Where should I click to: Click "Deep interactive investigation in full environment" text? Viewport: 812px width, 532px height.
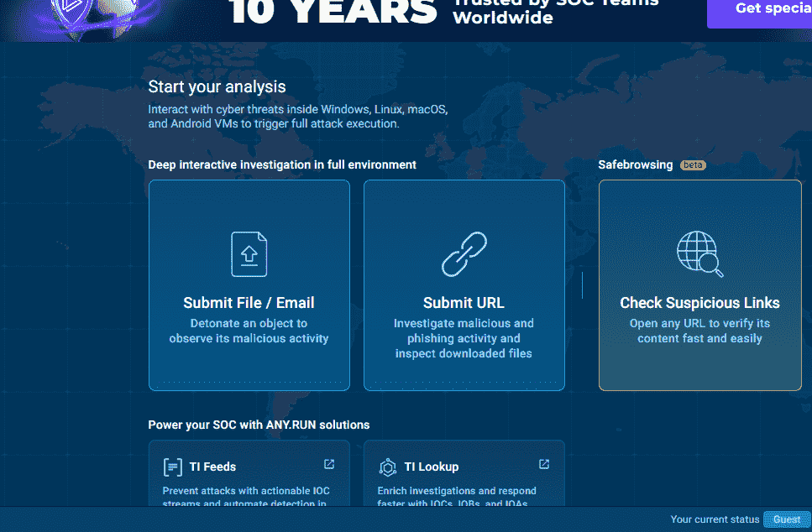tap(282, 164)
